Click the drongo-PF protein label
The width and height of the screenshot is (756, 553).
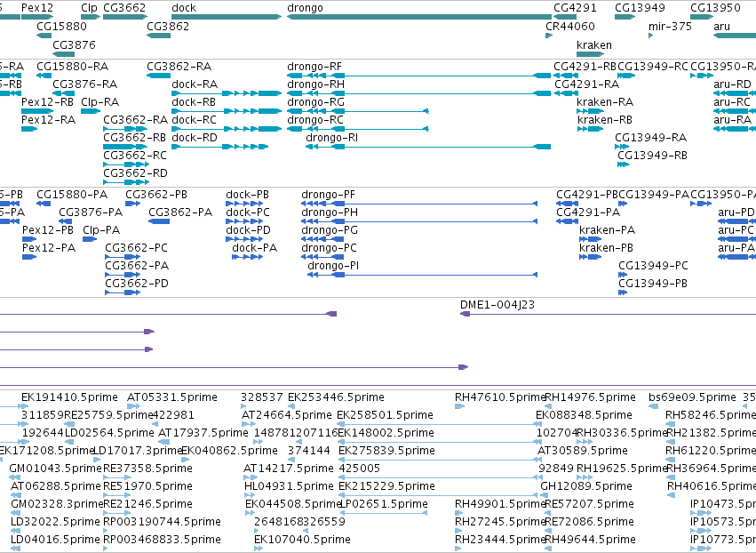(328, 195)
